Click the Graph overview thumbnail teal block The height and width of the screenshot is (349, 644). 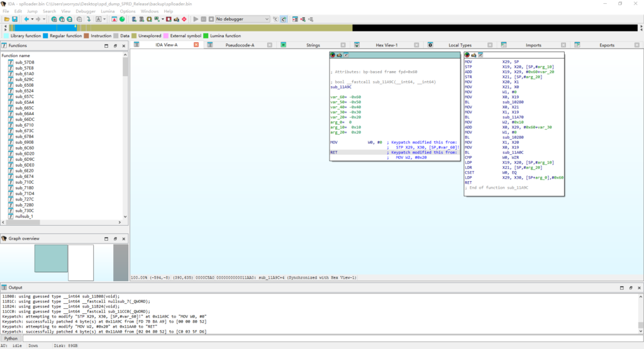(x=51, y=258)
